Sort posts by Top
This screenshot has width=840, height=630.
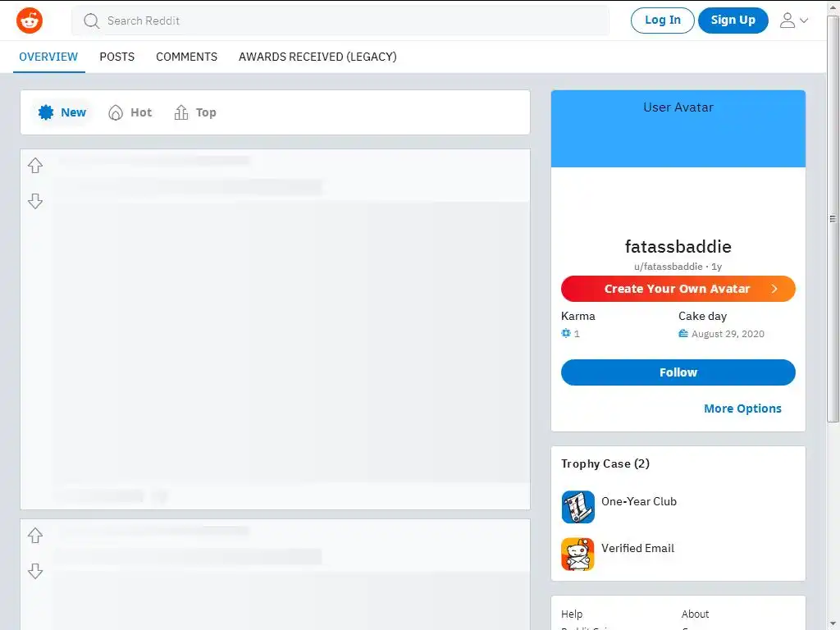195,112
